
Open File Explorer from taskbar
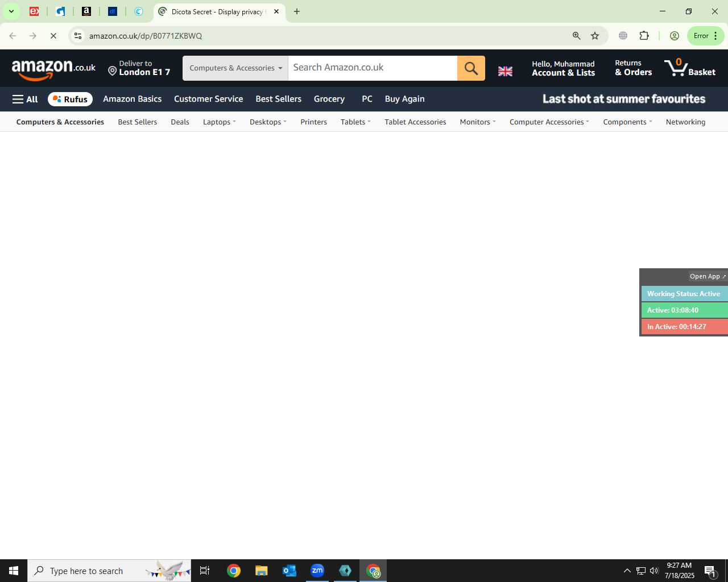[261, 571]
